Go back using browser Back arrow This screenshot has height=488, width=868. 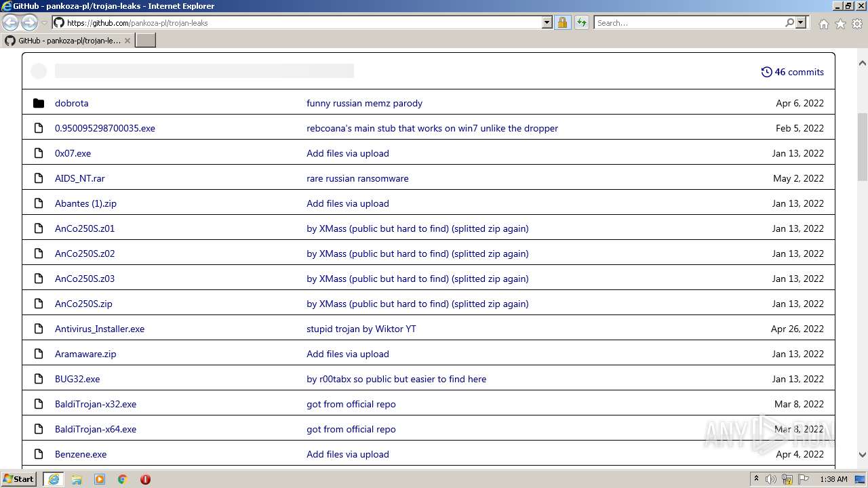(x=10, y=22)
